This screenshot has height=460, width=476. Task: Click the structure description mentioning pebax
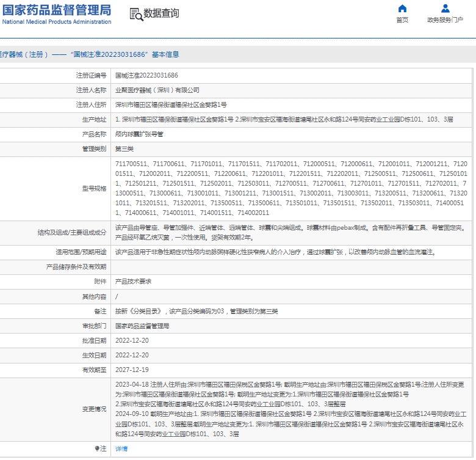click(x=291, y=232)
